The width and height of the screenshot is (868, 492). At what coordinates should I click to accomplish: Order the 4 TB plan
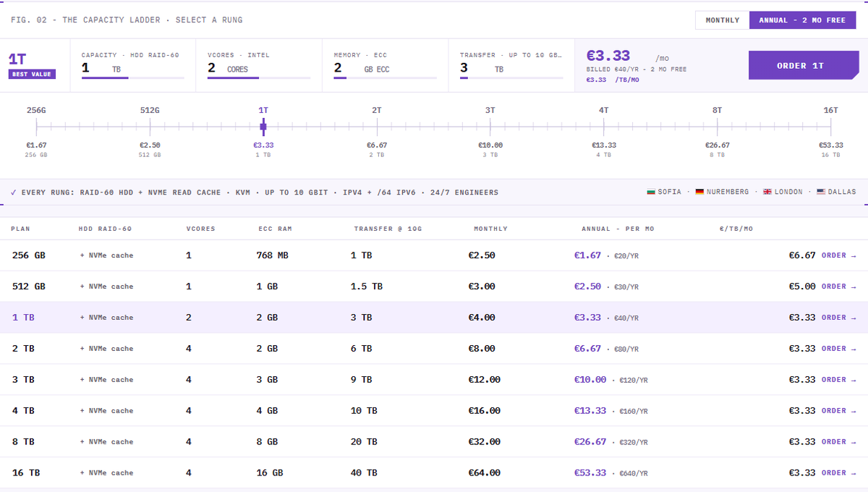[x=838, y=411]
